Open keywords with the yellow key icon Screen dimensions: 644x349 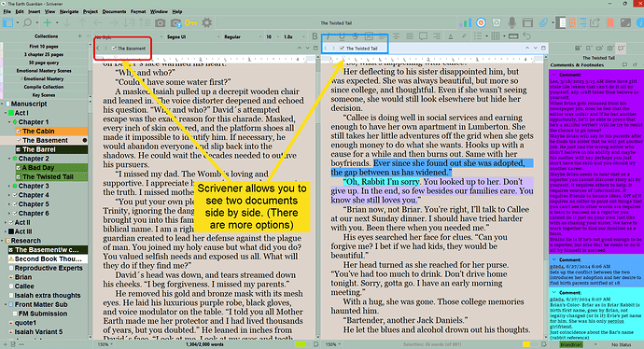pos(190,23)
